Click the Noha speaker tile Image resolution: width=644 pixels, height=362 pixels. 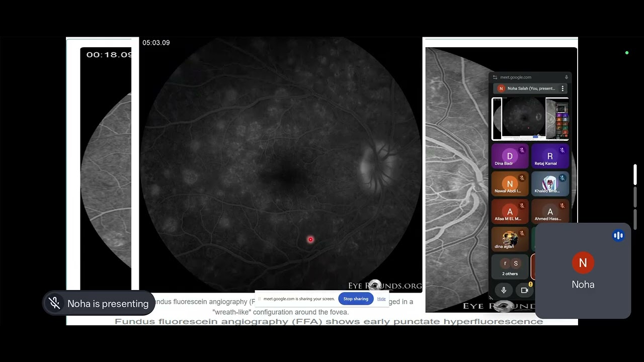[x=583, y=270]
